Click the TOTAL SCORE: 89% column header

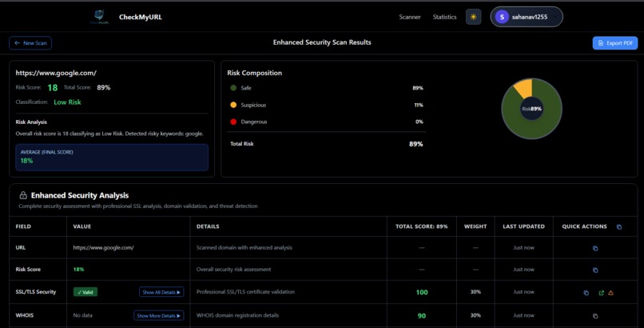(x=421, y=226)
